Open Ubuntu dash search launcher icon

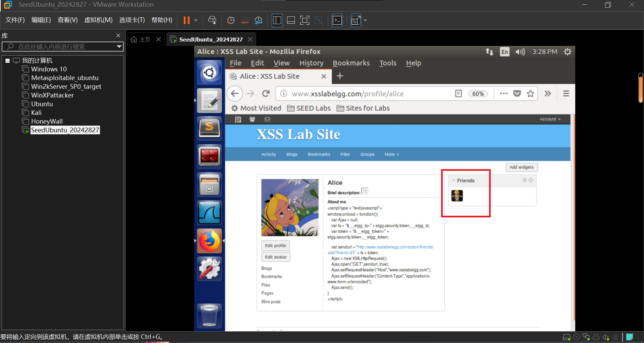tap(209, 72)
